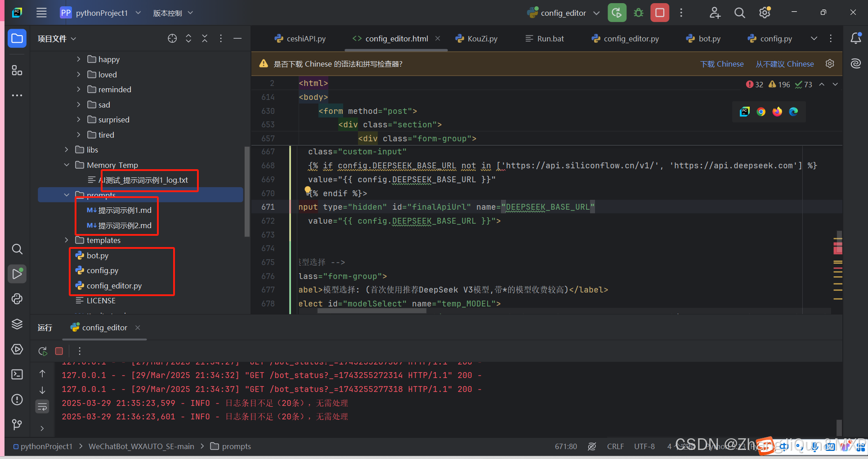This screenshot has height=459, width=868.
Task: Click 从不建议 Chinese link
Action: tap(785, 64)
